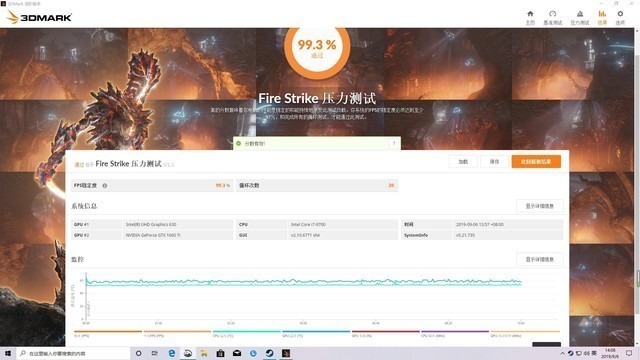Screen dimensions: 640x360
Task: Open Task View on the taskbar
Action: coord(155,353)
